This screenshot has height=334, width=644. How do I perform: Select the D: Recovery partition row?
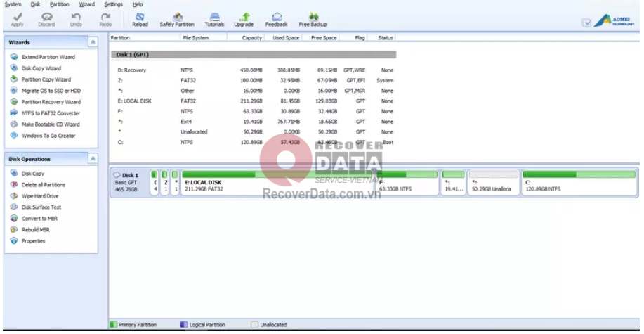tap(254, 70)
